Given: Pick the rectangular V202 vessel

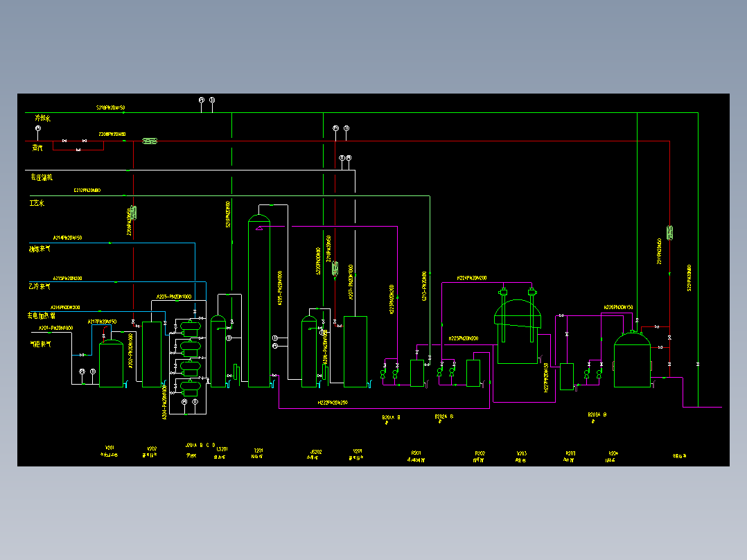Looking at the screenshot, I should point(152,354).
